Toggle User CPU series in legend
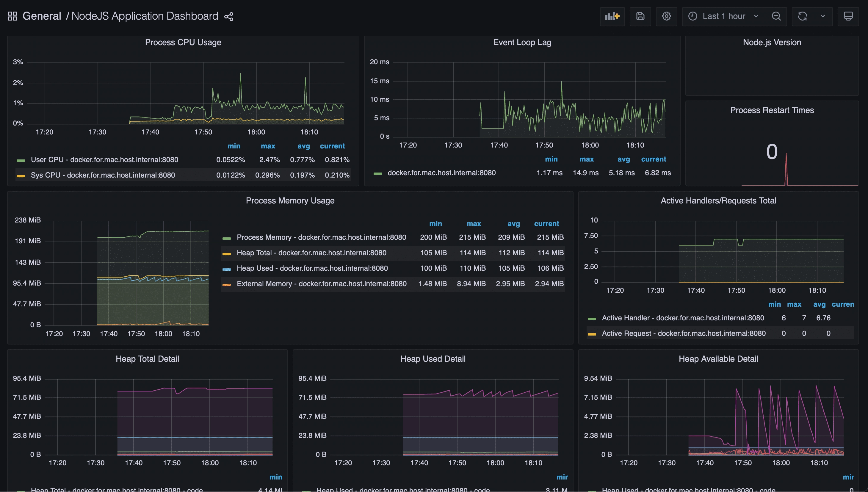Image resolution: width=868 pixels, height=492 pixels. [104, 159]
